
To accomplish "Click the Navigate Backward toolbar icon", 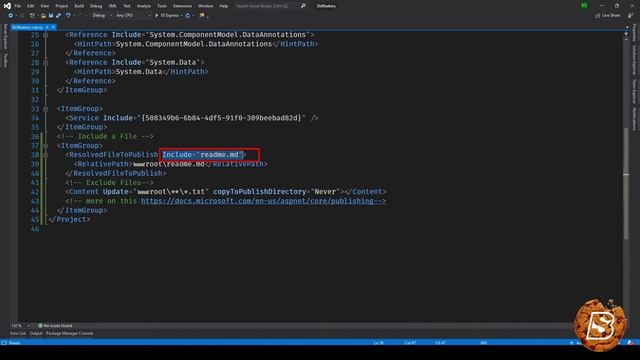I will [11, 16].
